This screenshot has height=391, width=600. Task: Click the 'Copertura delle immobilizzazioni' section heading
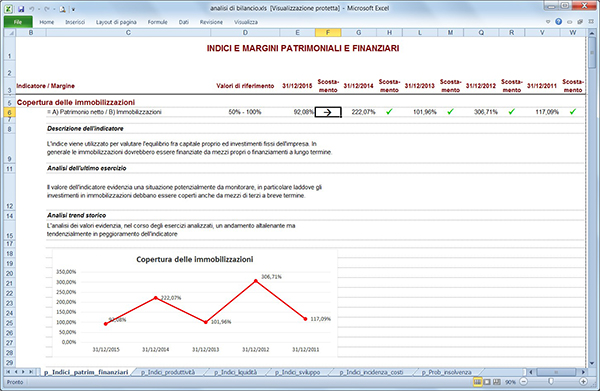point(76,103)
